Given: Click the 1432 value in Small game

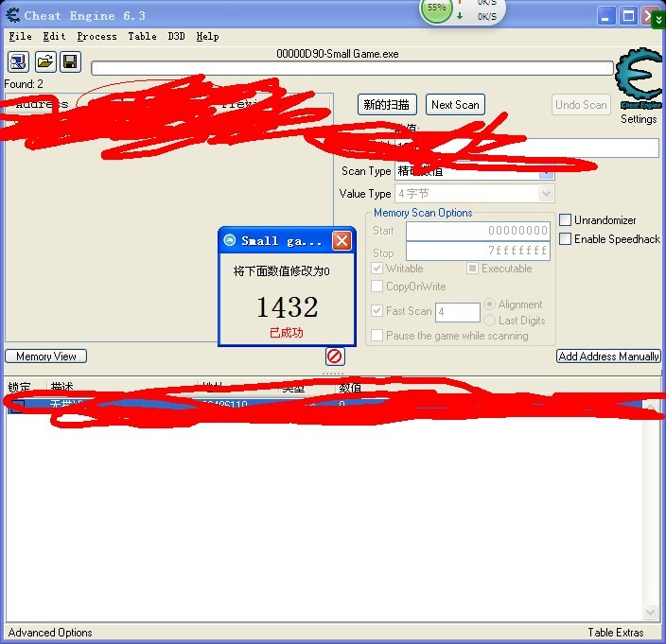Looking at the screenshot, I should pos(288,306).
